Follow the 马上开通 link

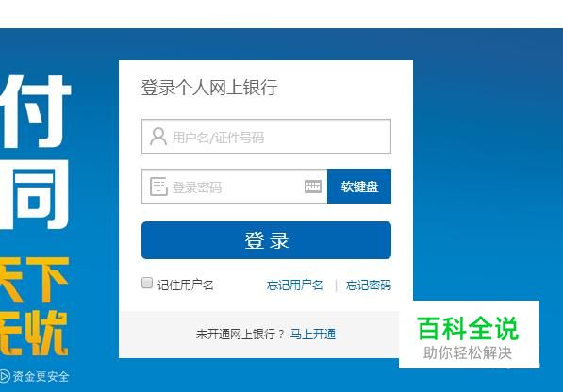(313, 335)
